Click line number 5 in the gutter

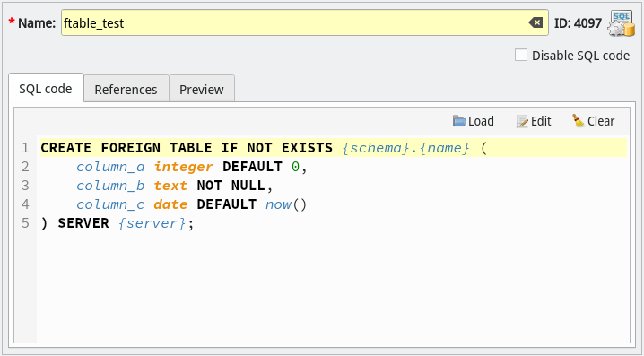pyautogui.click(x=25, y=224)
